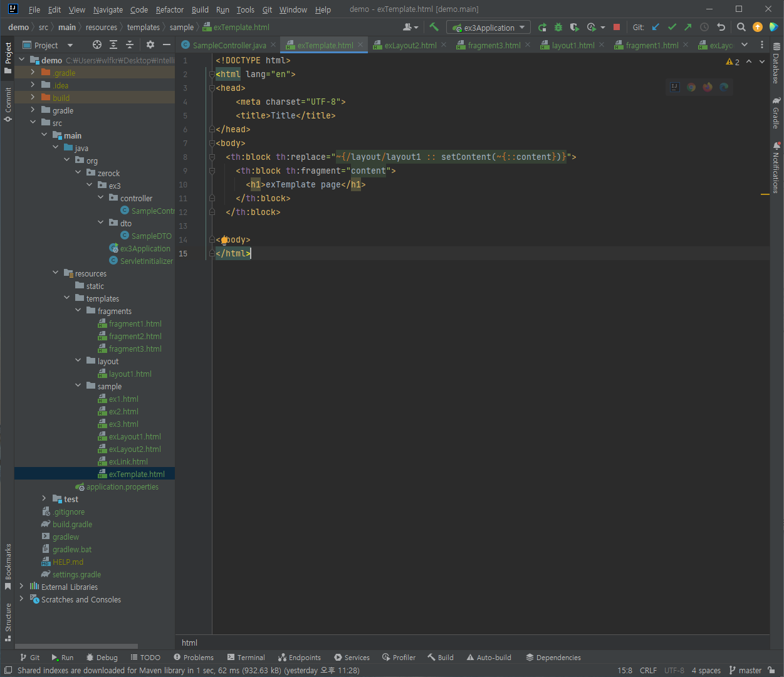This screenshot has height=677, width=784.
Task: Open preview in Edge browser icon
Action: point(724,87)
